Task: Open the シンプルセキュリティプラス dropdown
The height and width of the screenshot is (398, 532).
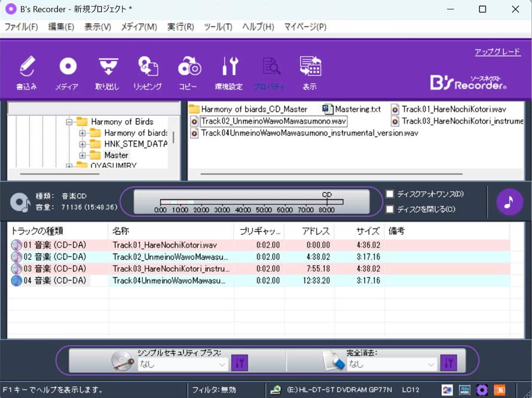Action: click(183, 364)
